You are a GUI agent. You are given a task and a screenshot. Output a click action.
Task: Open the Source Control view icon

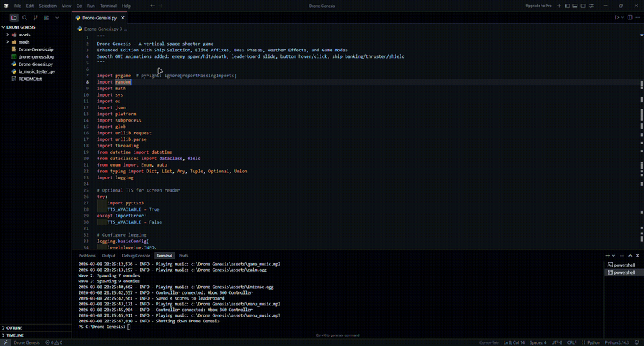pos(35,18)
